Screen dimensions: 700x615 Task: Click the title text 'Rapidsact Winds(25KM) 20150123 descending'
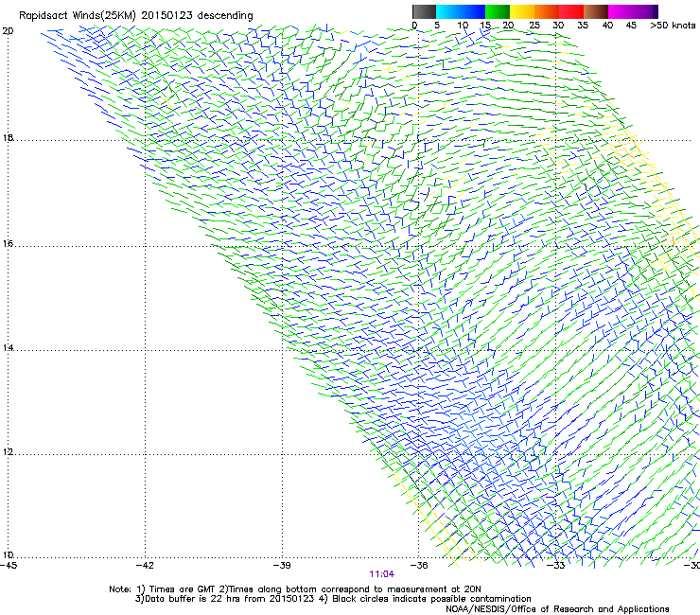pos(135,16)
